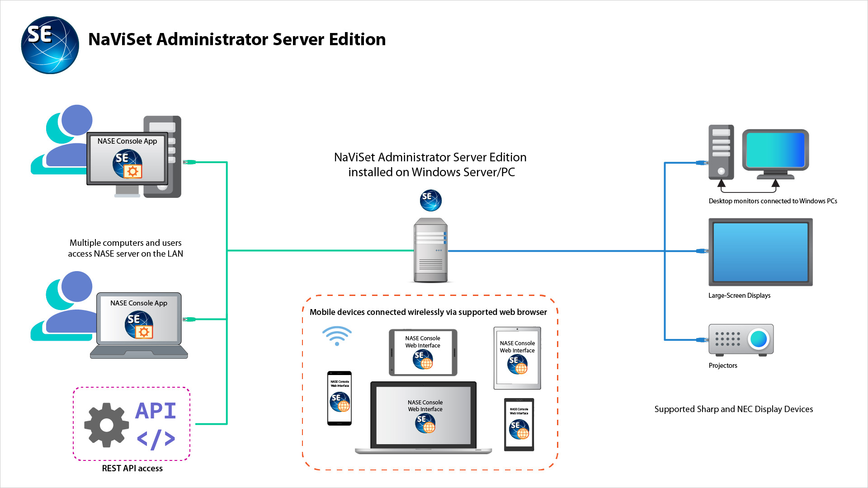Click the gray gear icon in REST API box
Viewport: 868px width, 488px height.
point(106,425)
